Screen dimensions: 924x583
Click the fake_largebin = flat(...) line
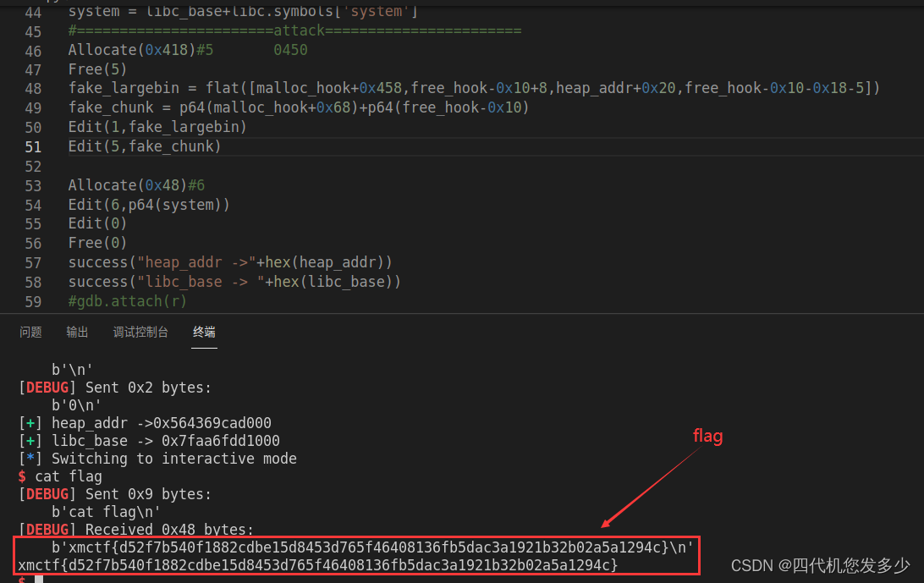pyautogui.click(x=474, y=88)
